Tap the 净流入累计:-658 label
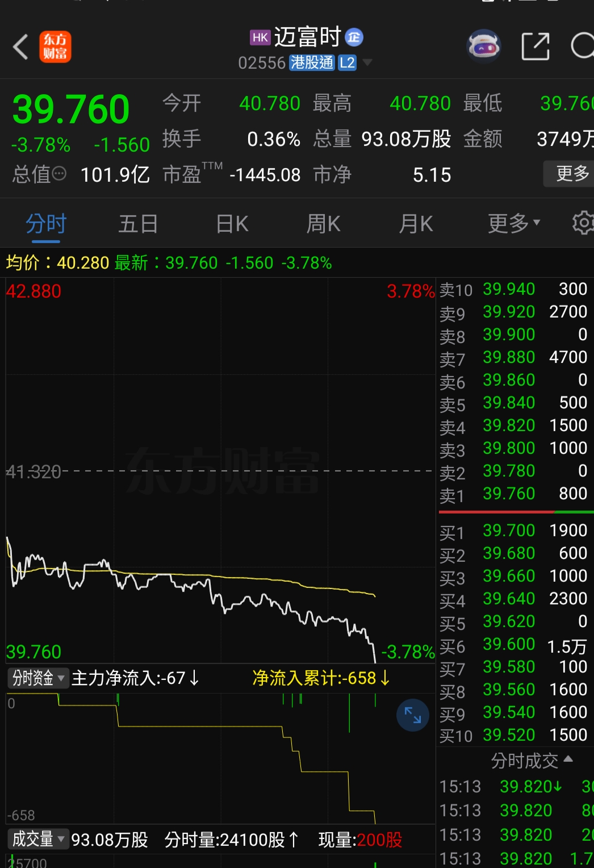This screenshot has height=868, width=594. tap(321, 678)
